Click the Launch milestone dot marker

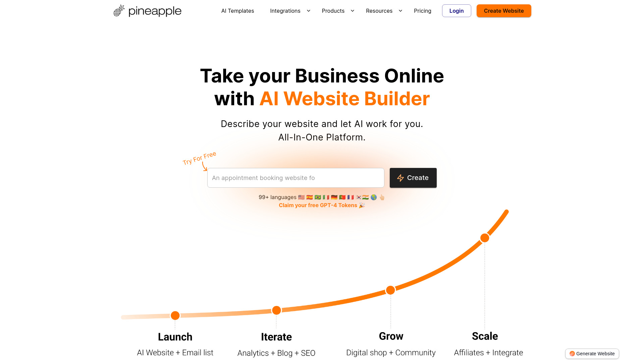tap(175, 315)
